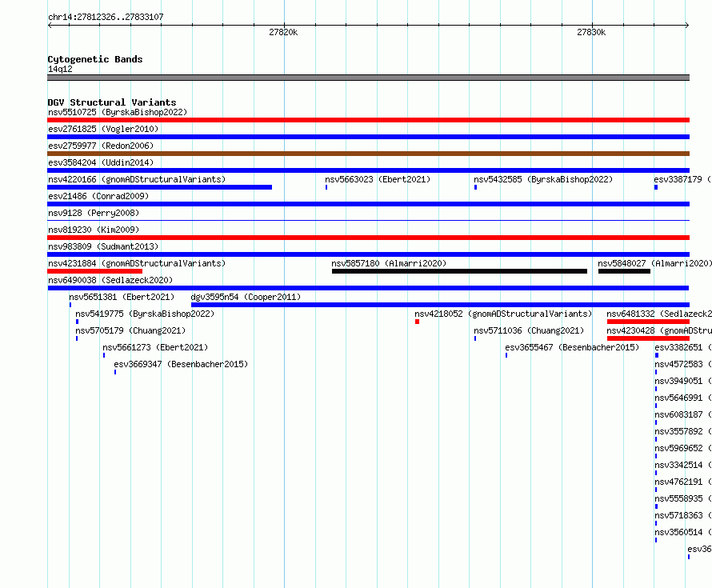Image resolution: width=712 pixels, height=588 pixels.
Task: Select the chr14:27812326..27833107 region label
Action: (x=106, y=17)
